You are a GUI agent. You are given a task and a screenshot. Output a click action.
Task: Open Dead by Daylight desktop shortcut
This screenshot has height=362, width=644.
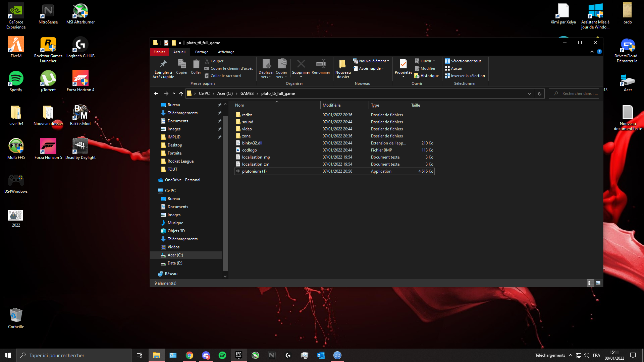click(x=80, y=149)
